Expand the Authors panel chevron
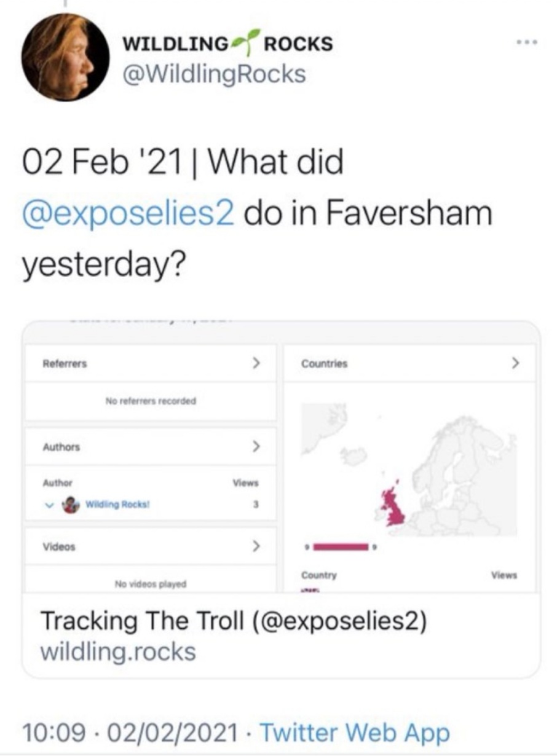Viewport: 557px width, 756px height. (x=257, y=447)
